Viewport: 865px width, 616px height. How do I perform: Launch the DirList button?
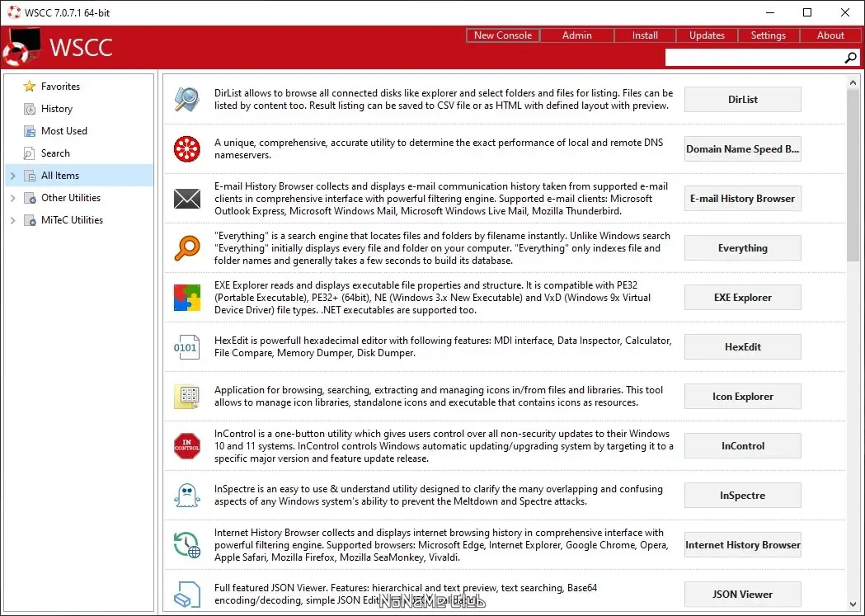point(742,99)
